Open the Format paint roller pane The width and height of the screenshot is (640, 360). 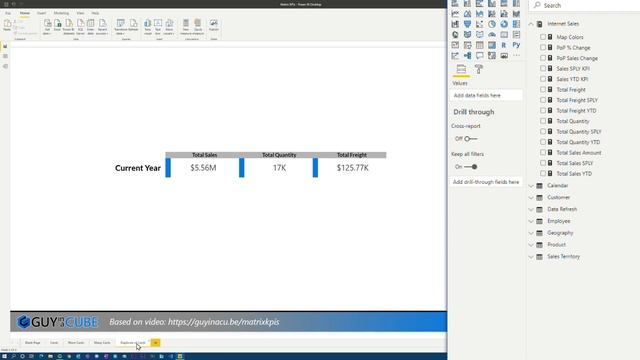(479, 69)
